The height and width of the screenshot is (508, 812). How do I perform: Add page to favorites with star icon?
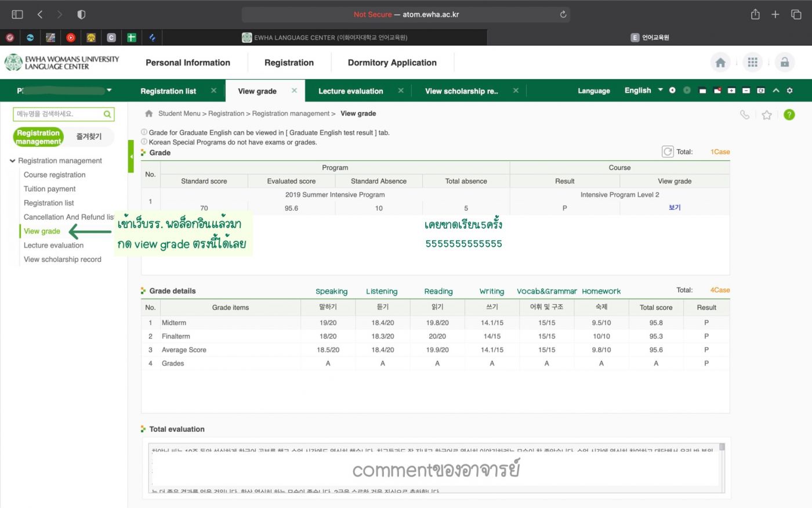(x=767, y=115)
